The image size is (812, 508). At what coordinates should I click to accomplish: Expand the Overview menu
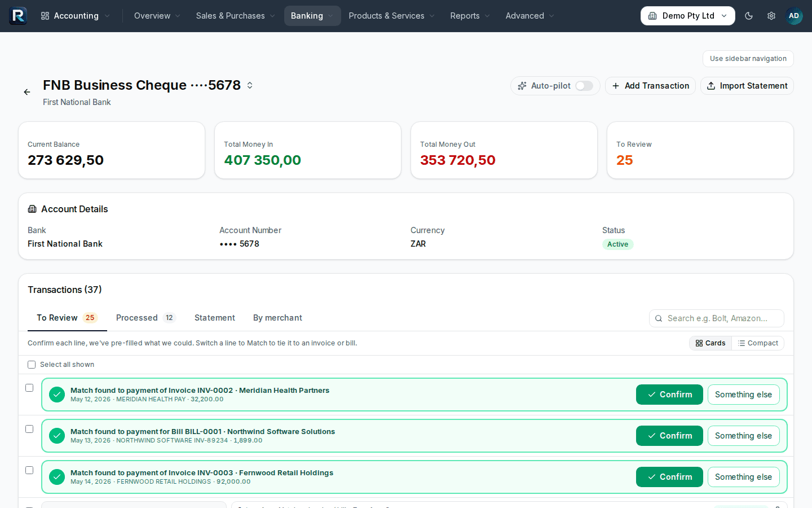pyautogui.click(x=157, y=16)
